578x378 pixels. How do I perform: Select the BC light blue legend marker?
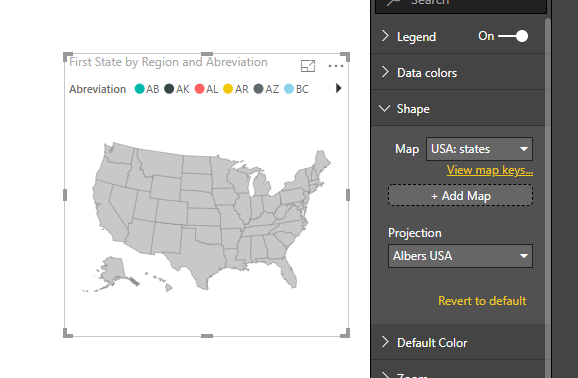pos(289,89)
